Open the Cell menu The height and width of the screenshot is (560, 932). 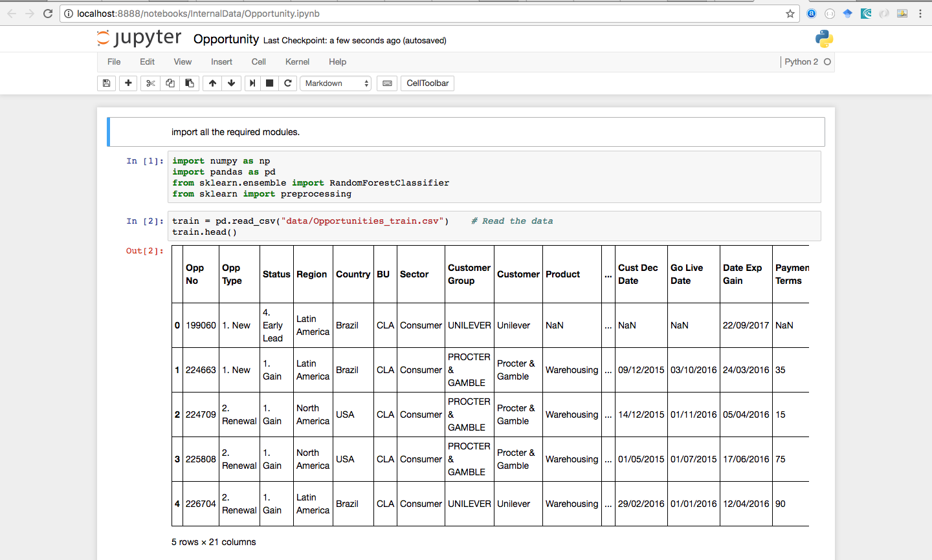[259, 62]
